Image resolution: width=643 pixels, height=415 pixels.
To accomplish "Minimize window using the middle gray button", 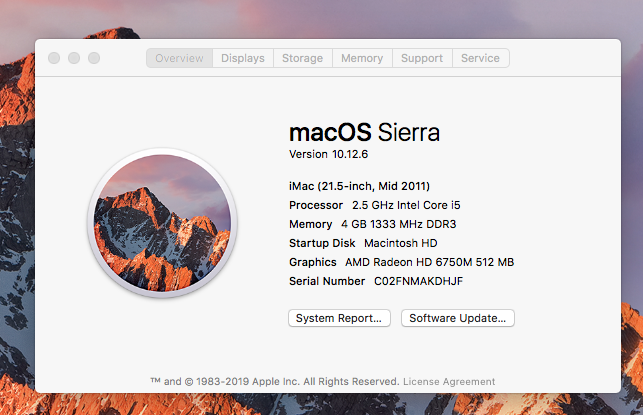I will [x=74, y=58].
